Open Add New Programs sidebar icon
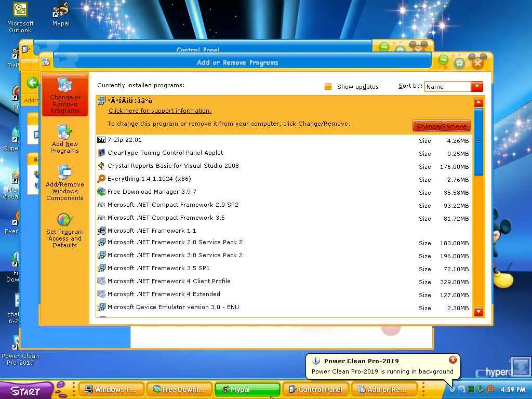Screen dimensions: 532x399 pos(64,131)
